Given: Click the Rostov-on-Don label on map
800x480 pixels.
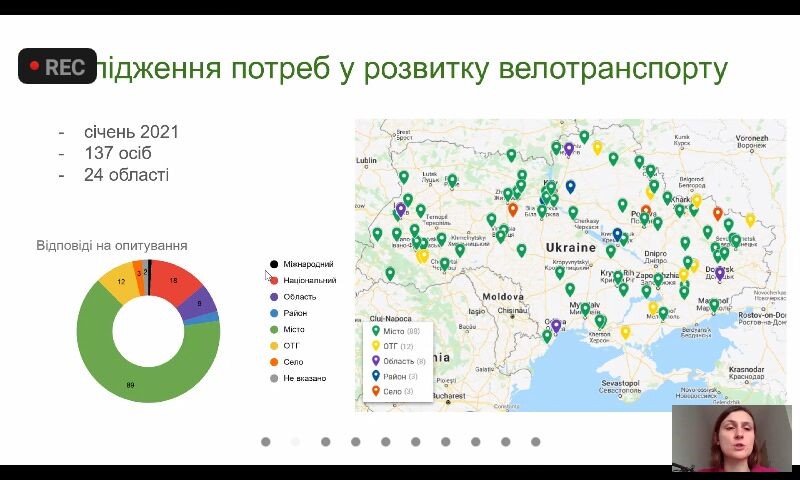Looking at the screenshot, I should [762, 315].
